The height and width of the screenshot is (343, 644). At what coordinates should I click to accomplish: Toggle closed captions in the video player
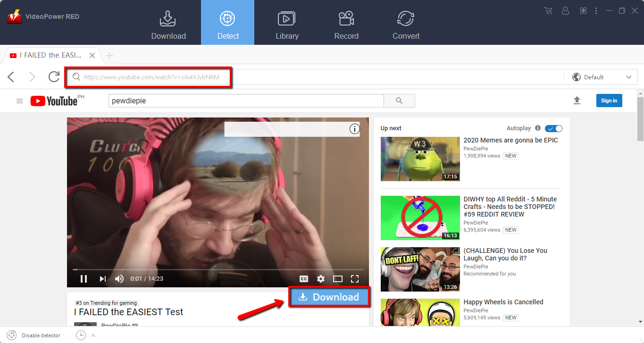click(x=304, y=278)
